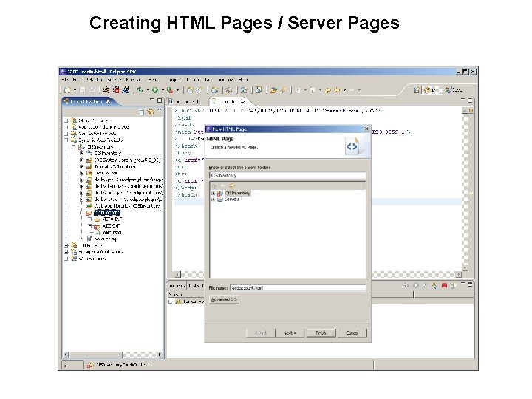Open the Window menu in Eclipse
The height and width of the screenshot is (399, 532).
click(225, 80)
